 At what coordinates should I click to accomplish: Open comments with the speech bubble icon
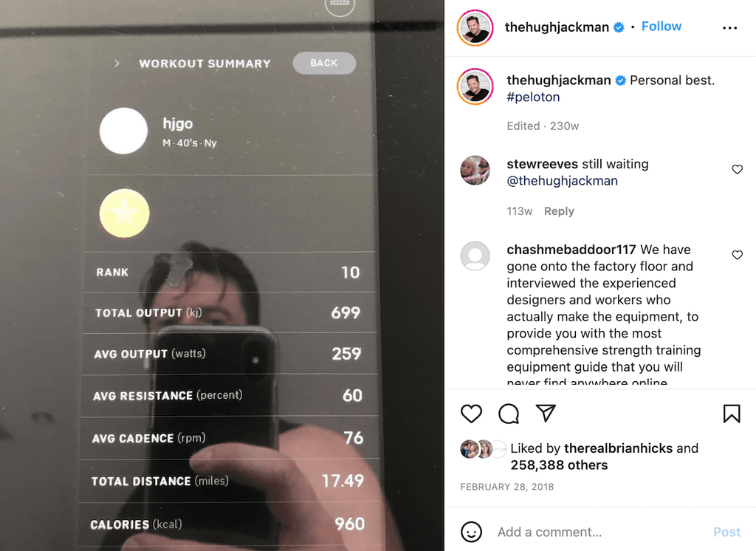pos(509,414)
